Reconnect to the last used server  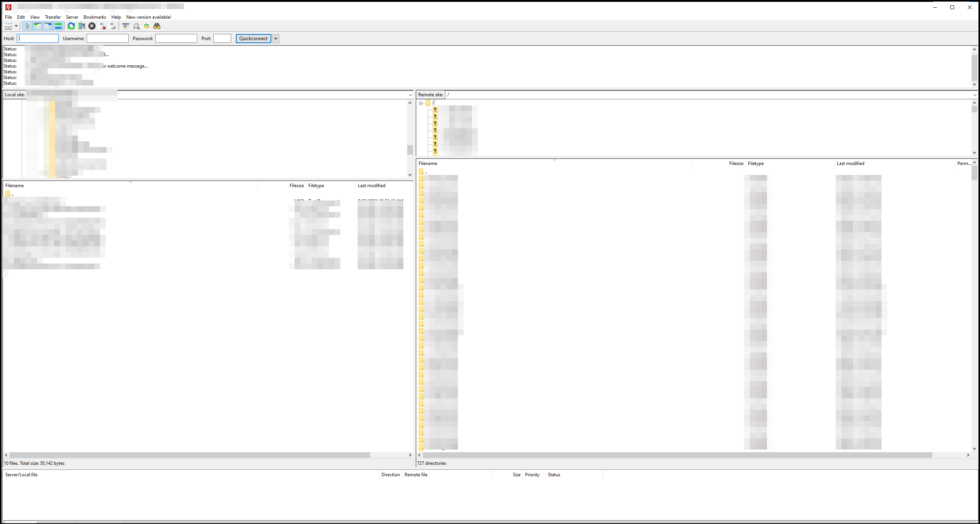(113, 26)
